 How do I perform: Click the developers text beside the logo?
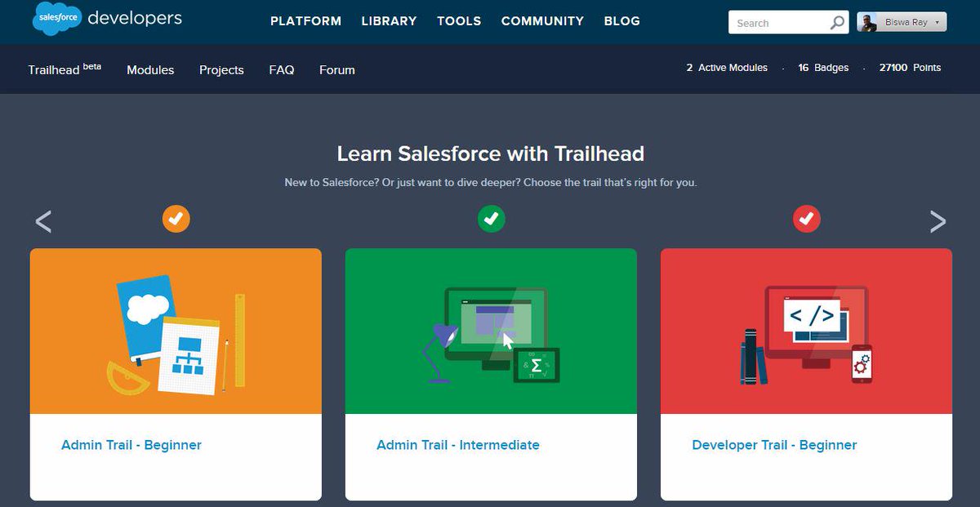point(135,18)
